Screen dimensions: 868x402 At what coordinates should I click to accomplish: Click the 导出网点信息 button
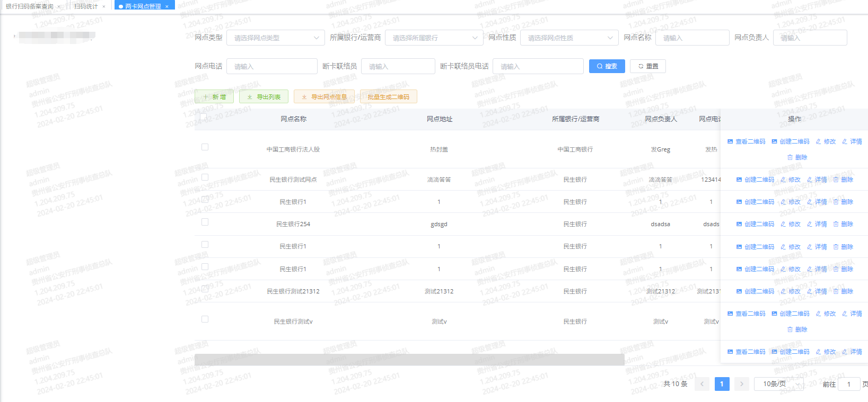[x=324, y=96]
